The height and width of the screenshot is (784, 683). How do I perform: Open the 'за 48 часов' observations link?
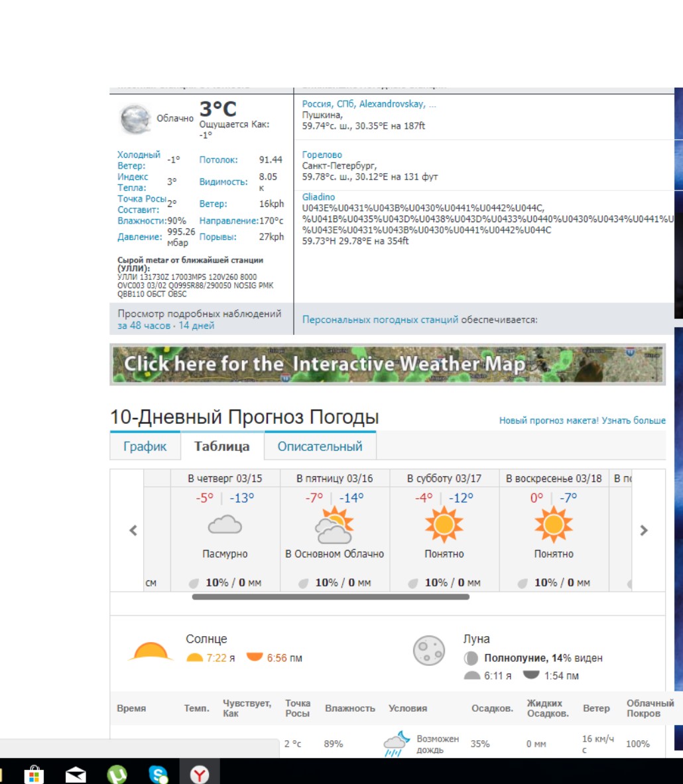click(x=144, y=326)
